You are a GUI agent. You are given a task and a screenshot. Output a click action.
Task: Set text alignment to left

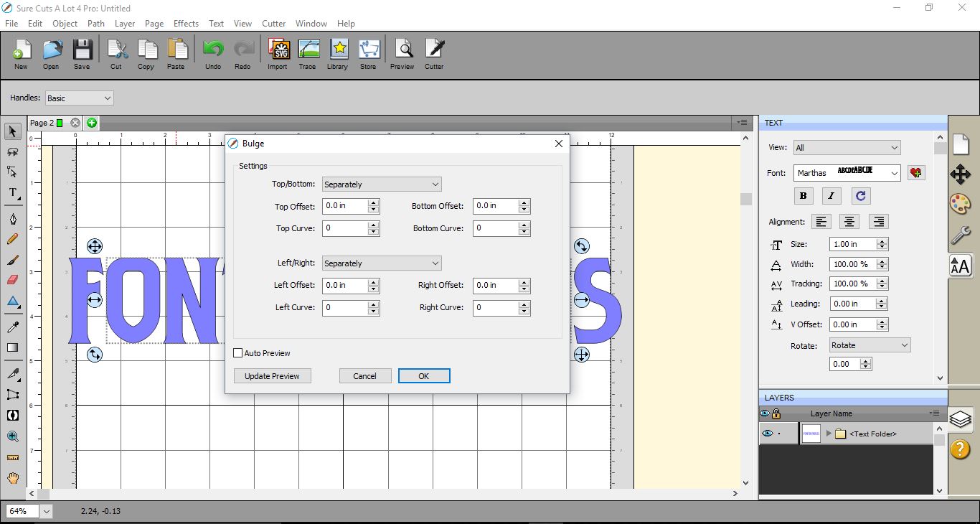coord(821,222)
